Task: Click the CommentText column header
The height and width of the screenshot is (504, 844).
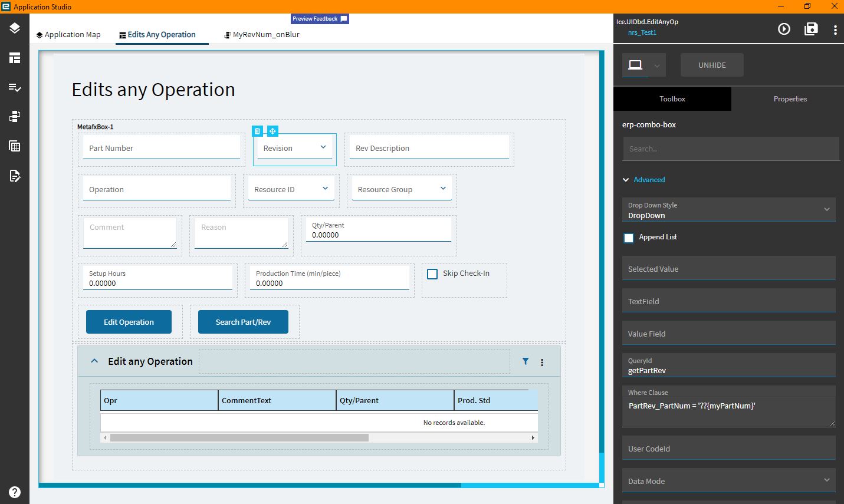Action: (x=277, y=400)
